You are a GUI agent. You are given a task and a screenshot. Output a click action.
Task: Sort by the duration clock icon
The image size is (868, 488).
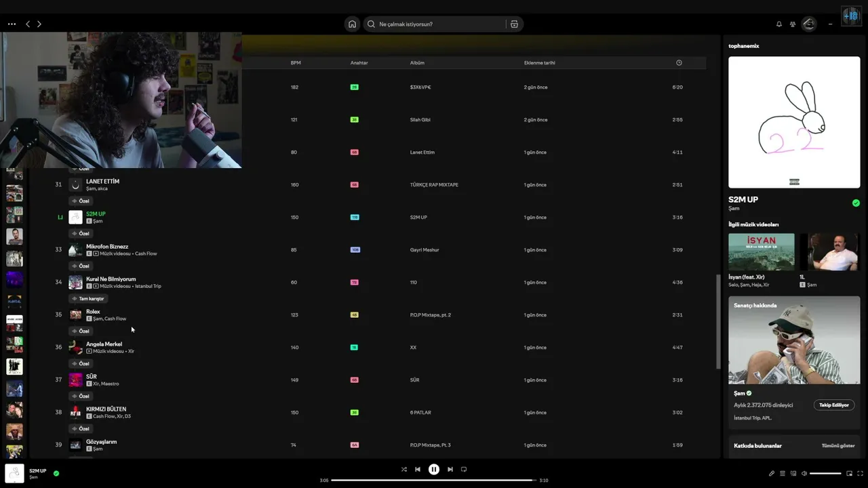coord(679,62)
